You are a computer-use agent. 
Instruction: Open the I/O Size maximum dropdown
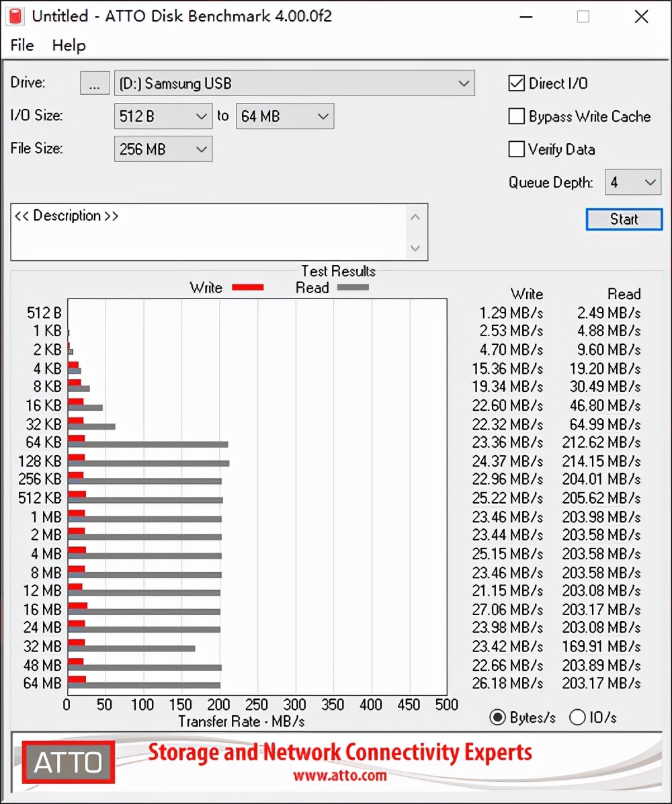284,116
